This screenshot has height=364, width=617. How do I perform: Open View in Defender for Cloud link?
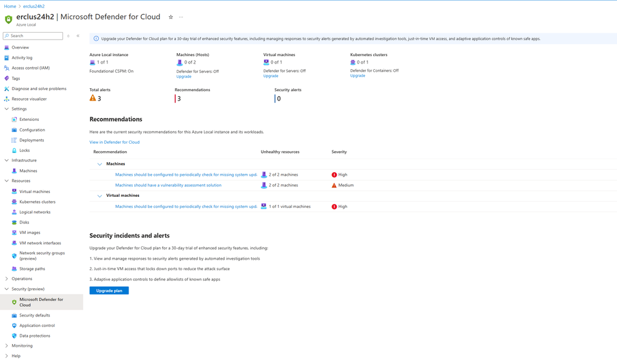coord(114,143)
